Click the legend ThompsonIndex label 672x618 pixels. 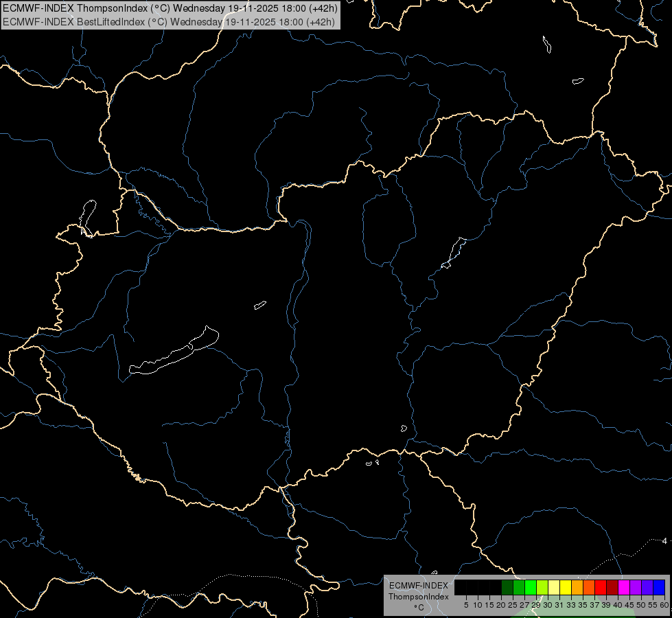pos(419,597)
